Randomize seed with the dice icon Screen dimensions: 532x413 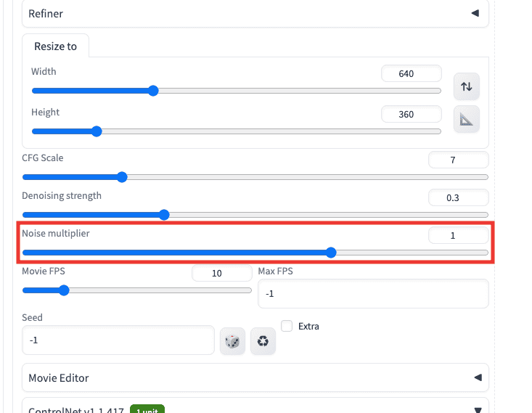(232, 341)
